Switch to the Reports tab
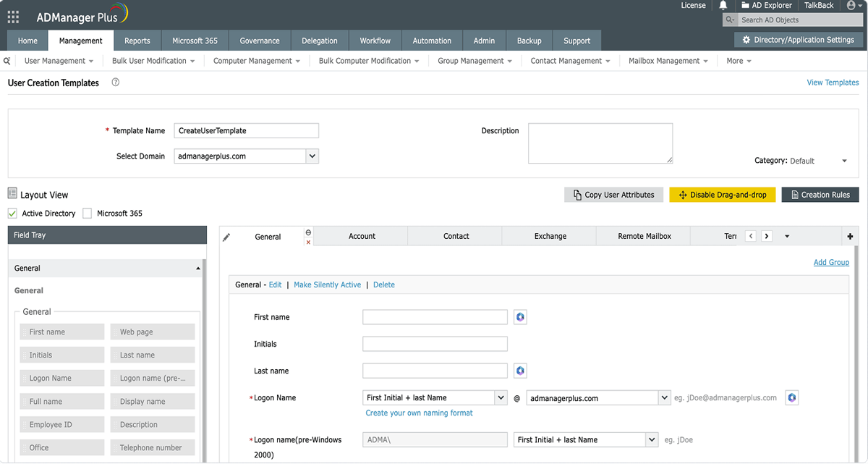This screenshot has width=868, height=464. 137,41
